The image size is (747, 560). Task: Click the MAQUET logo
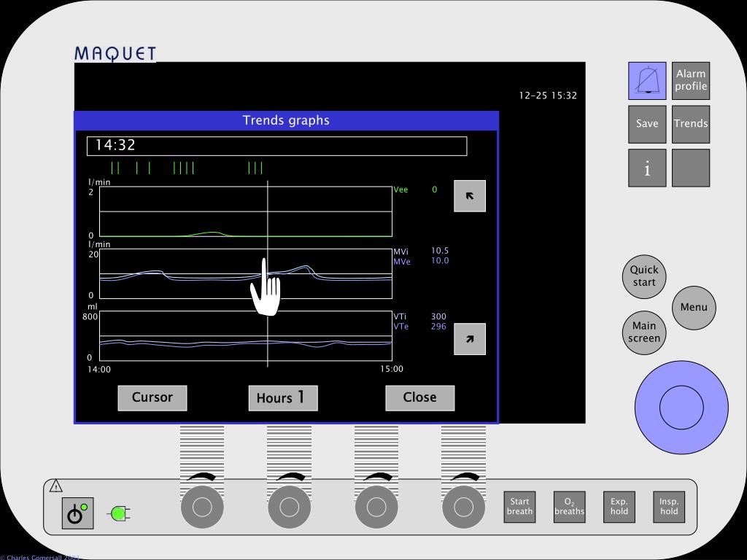coord(115,53)
